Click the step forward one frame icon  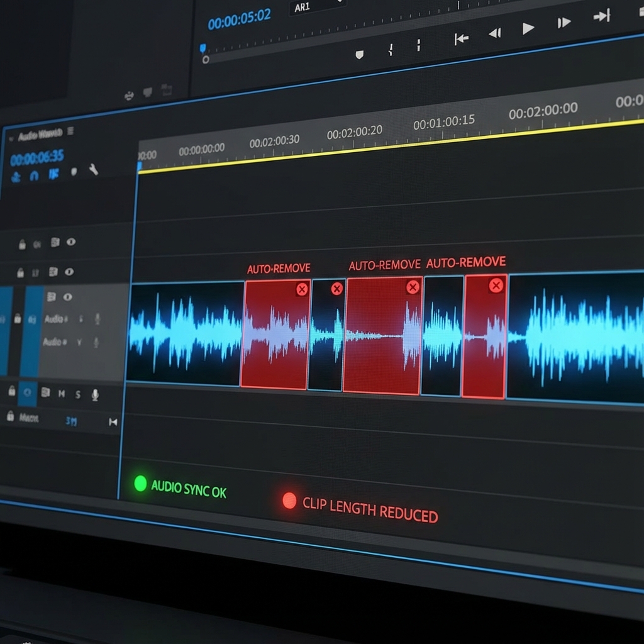[x=564, y=23]
